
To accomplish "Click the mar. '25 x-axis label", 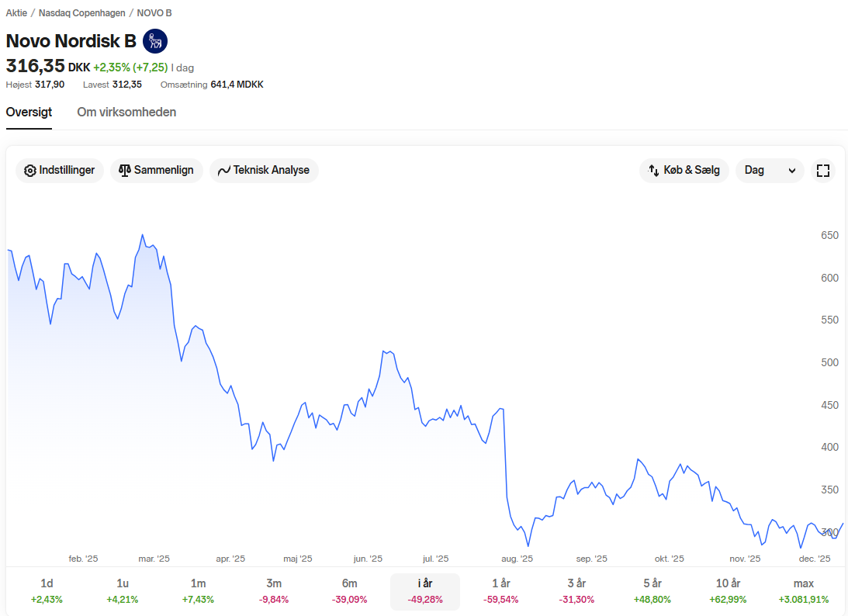I will pyautogui.click(x=154, y=559).
